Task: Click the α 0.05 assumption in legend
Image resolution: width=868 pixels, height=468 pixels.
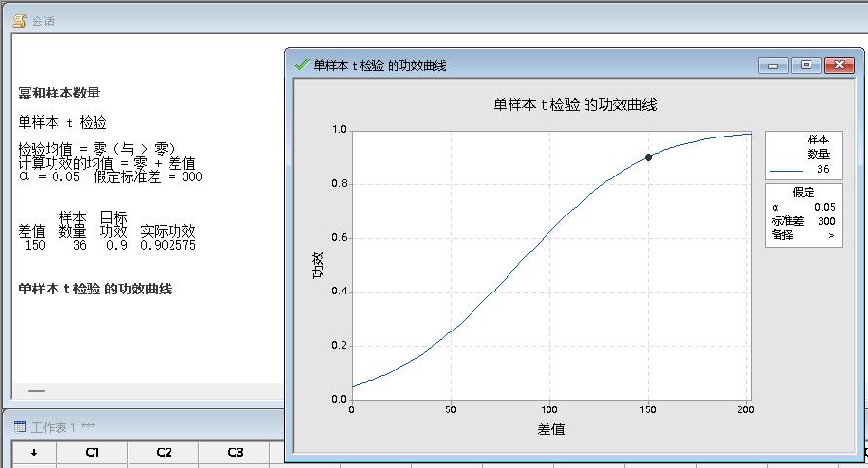Action: [804, 207]
